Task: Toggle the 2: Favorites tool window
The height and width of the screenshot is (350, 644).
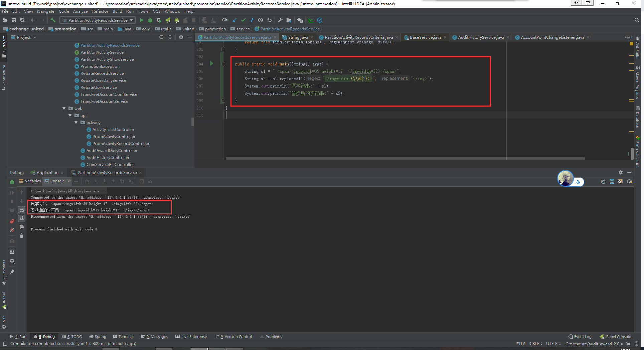Action: tap(4, 272)
